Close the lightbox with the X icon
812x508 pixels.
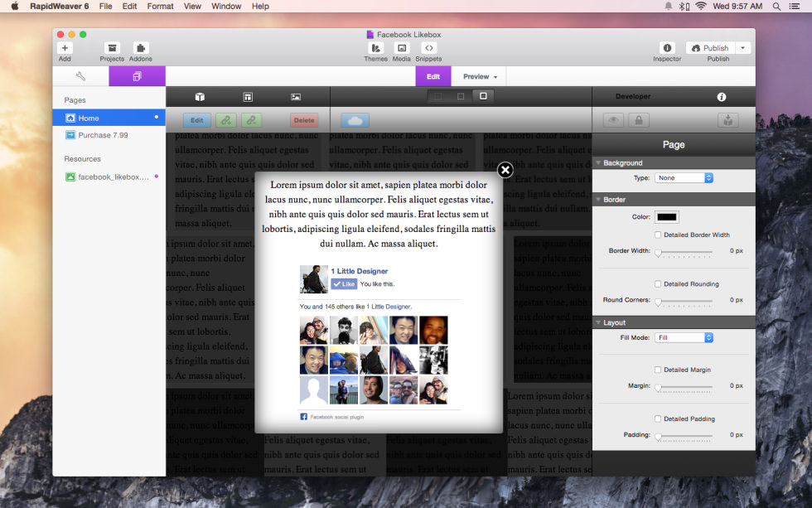click(x=505, y=170)
